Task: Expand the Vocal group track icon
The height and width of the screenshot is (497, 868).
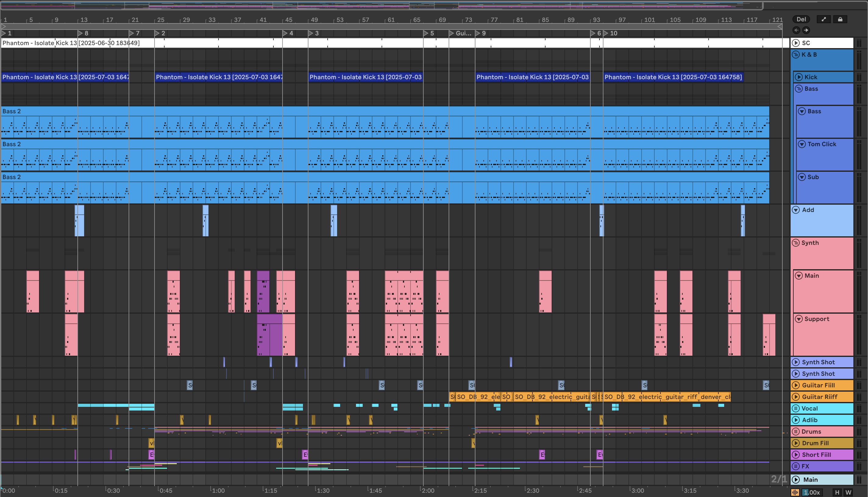Action: coord(796,409)
